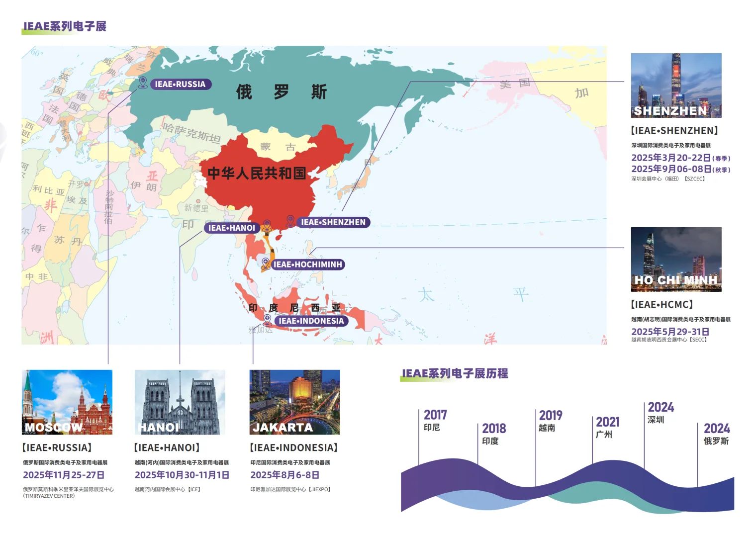
Task: Click the 印尼雅加达国际展览中心【JIEXPO】 venue text
Action: [x=290, y=490]
